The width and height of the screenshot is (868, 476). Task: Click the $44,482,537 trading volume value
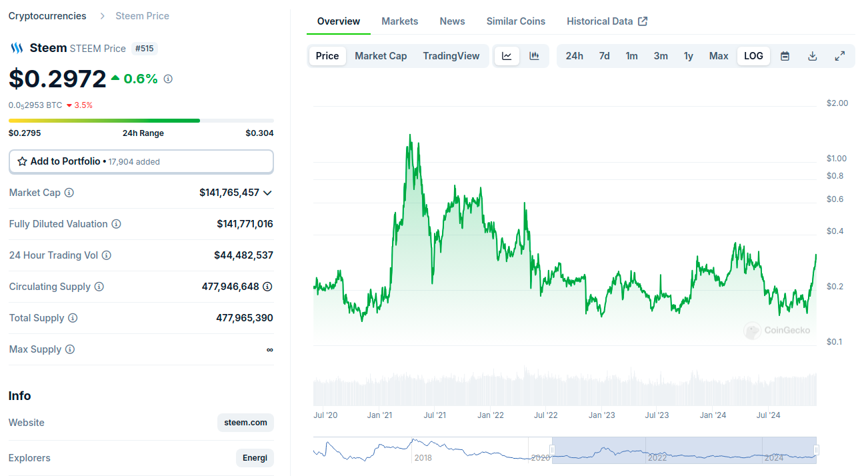244,255
